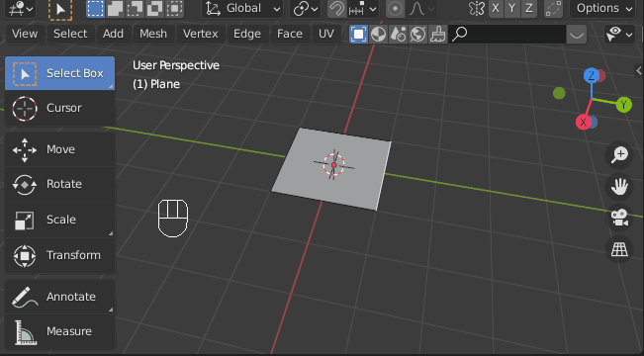Activate the Cursor tool

click(59, 109)
